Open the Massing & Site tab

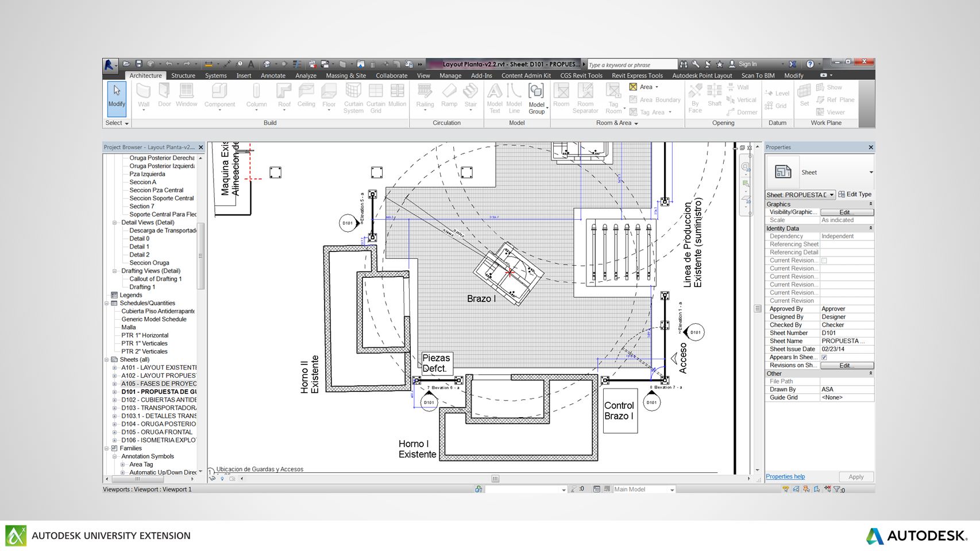346,76
